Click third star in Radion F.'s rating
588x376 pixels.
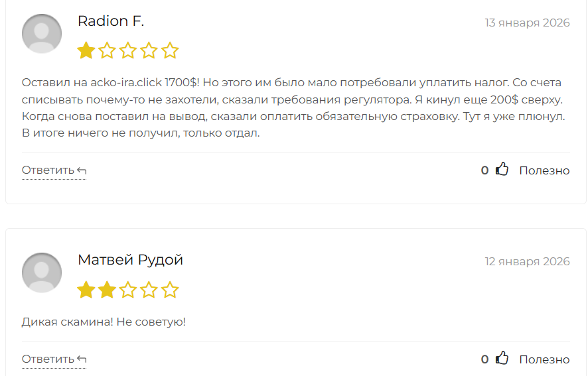click(128, 50)
